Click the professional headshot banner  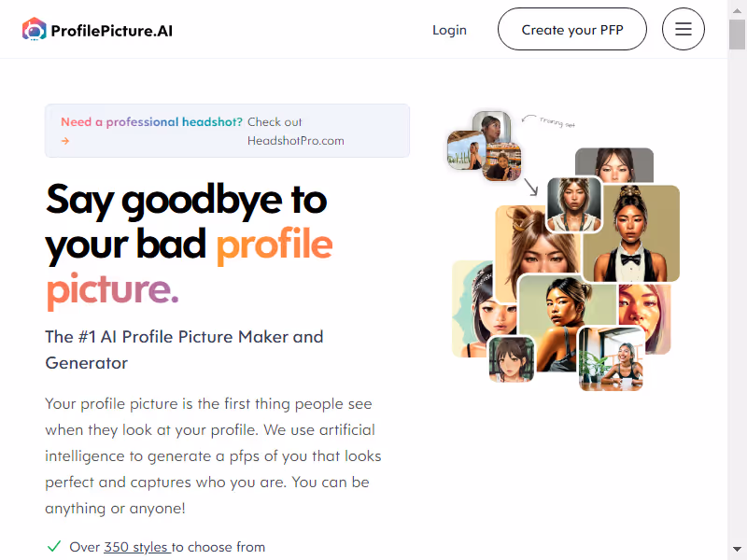[x=227, y=130]
